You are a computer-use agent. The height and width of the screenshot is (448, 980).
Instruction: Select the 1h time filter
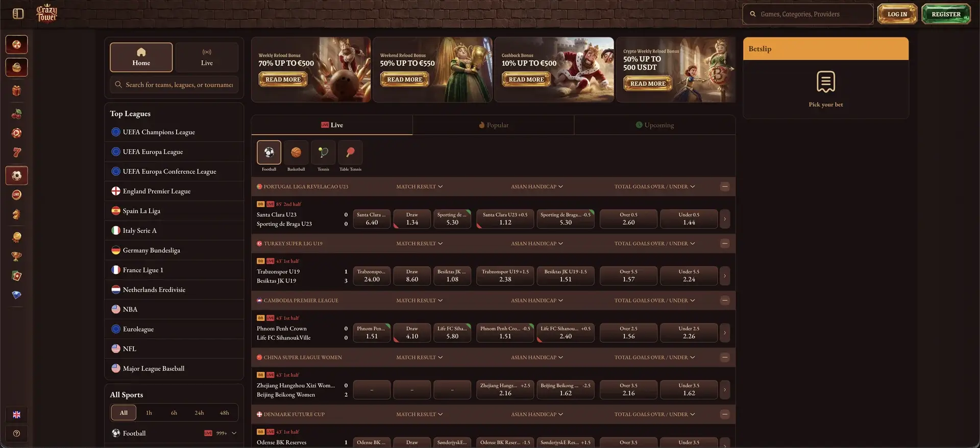pyautogui.click(x=149, y=413)
